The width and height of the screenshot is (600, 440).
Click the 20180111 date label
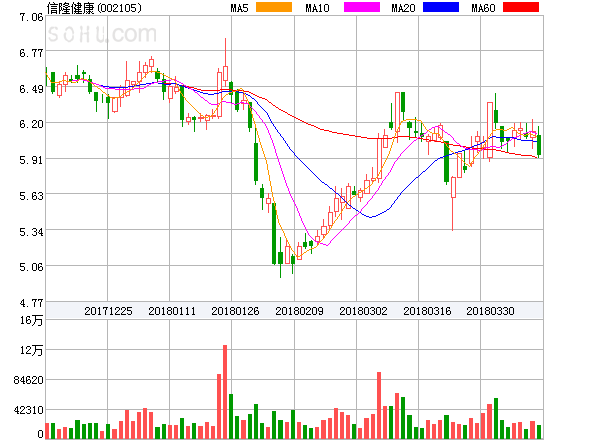172,311
